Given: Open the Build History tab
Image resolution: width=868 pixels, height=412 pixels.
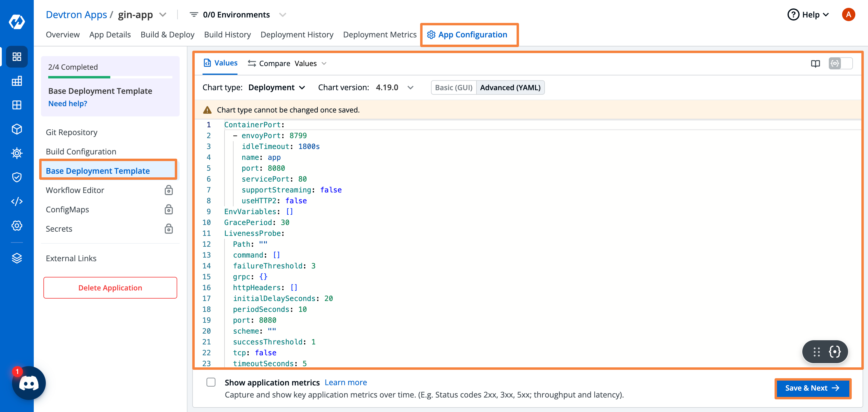Looking at the screenshot, I should (x=228, y=34).
